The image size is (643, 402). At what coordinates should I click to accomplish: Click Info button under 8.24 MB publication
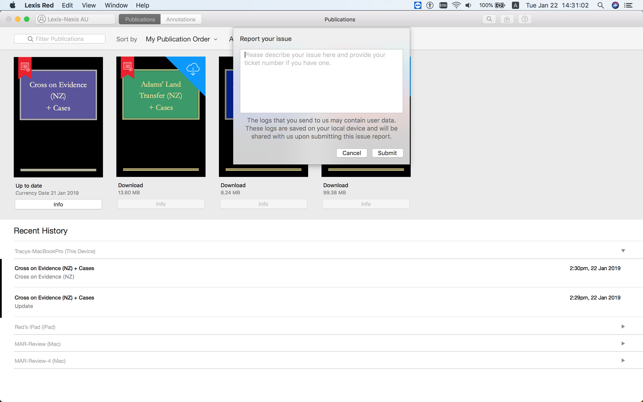(263, 204)
